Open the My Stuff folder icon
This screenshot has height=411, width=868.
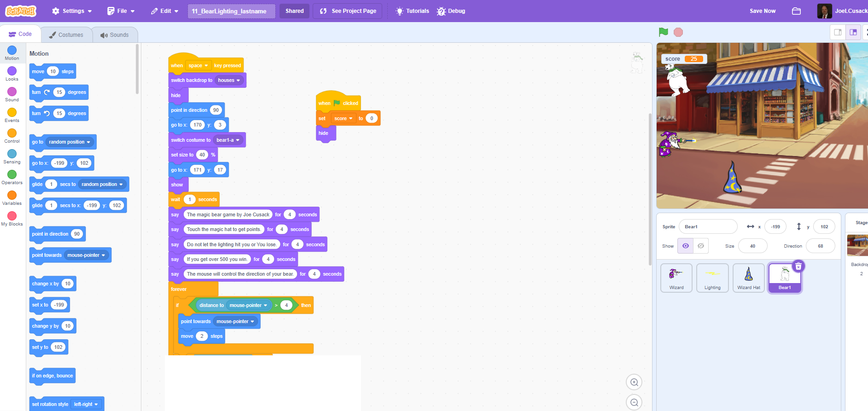tap(796, 11)
